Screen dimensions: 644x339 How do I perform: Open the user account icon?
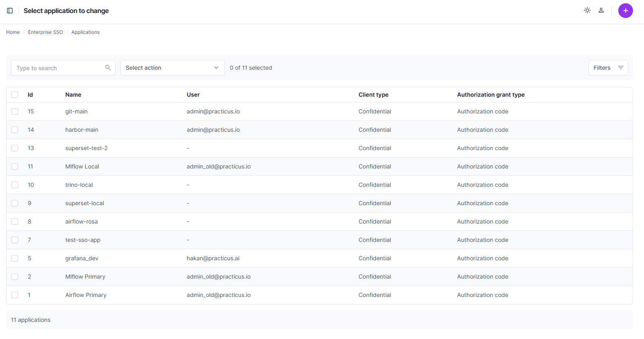[601, 11]
